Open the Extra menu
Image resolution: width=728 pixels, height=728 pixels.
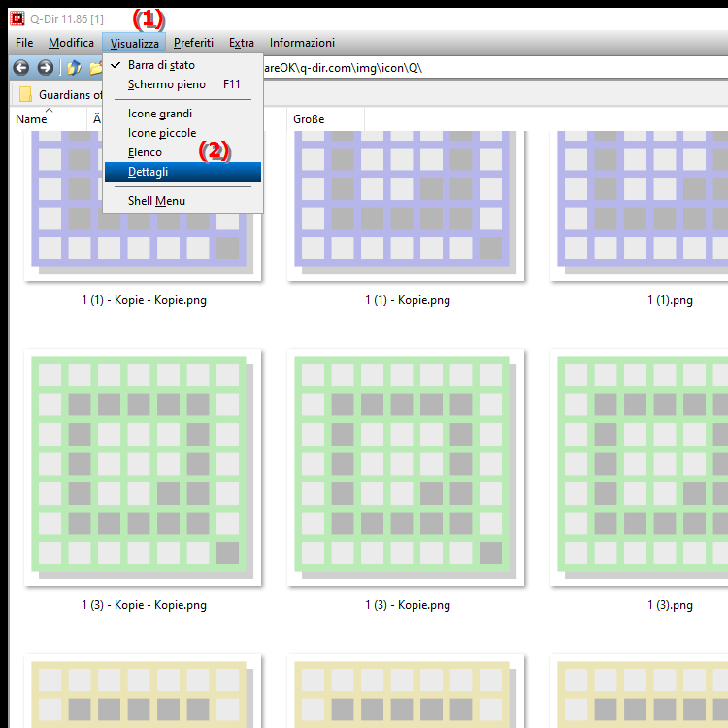tap(242, 43)
